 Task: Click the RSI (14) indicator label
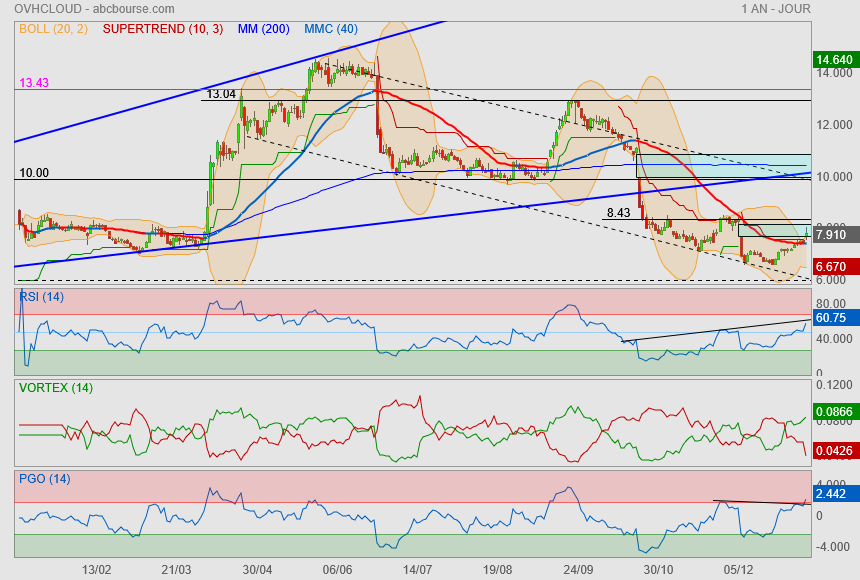pyautogui.click(x=42, y=295)
